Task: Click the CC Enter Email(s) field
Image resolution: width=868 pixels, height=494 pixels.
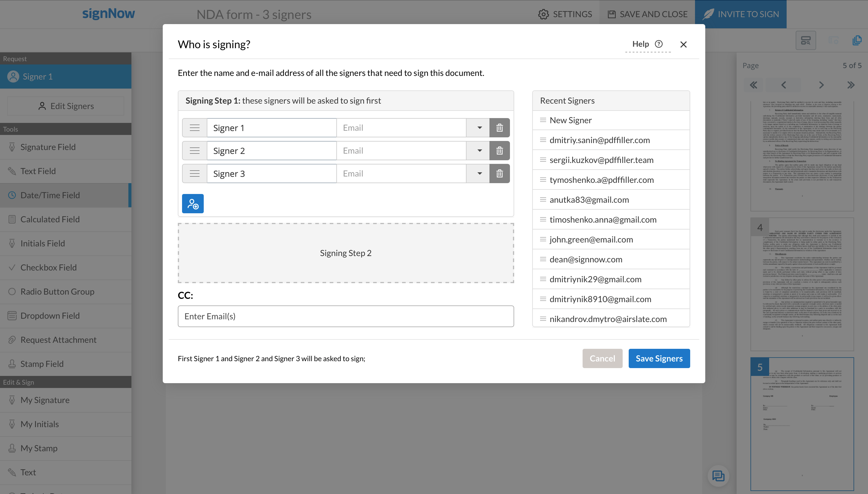Action: [x=346, y=316]
